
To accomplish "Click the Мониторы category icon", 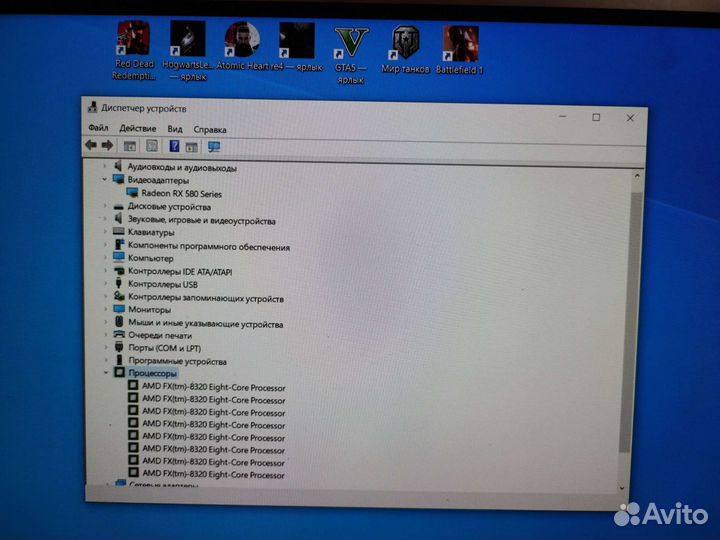I will (119, 309).
